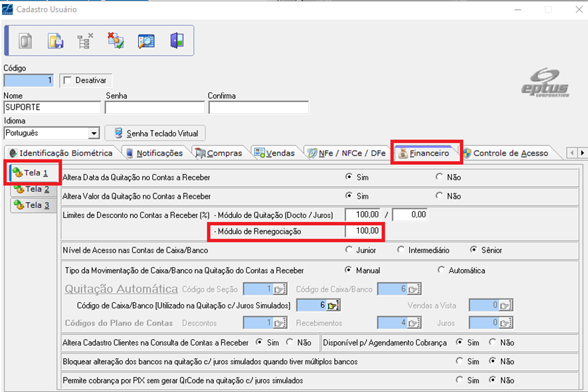The width and height of the screenshot is (588, 392).
Task: Click the new record document icon
Action: [25, 41]
